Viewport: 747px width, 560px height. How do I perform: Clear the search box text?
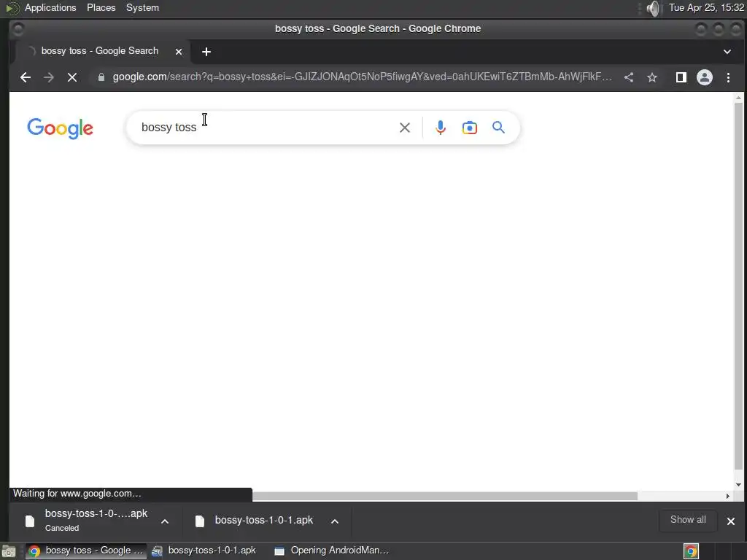pos(404,128)
